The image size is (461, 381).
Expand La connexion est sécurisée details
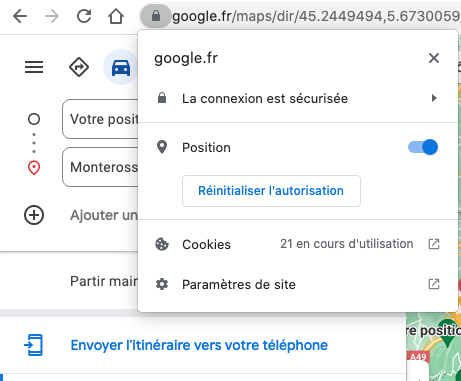click(x=298, y=98)
